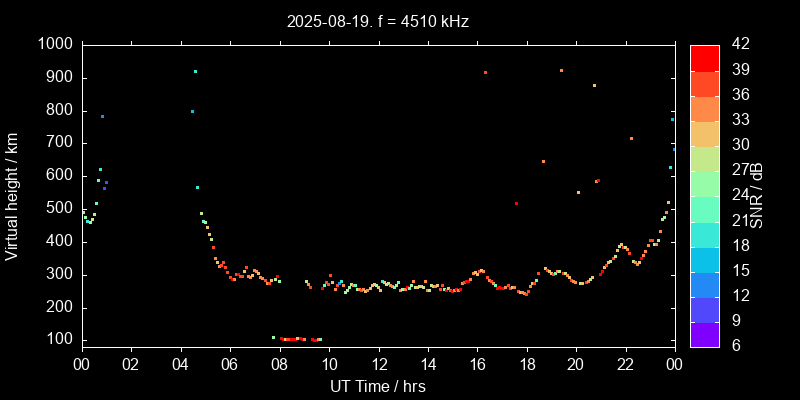The image size is (800, 400).
Task: Click the 'SNR / dB' colorbar label
Action: [757, 196]
